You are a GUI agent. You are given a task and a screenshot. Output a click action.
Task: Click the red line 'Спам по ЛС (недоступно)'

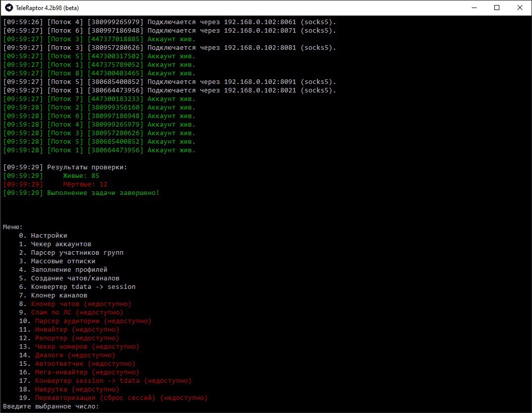pyautogui.click(x=77, y=312)
